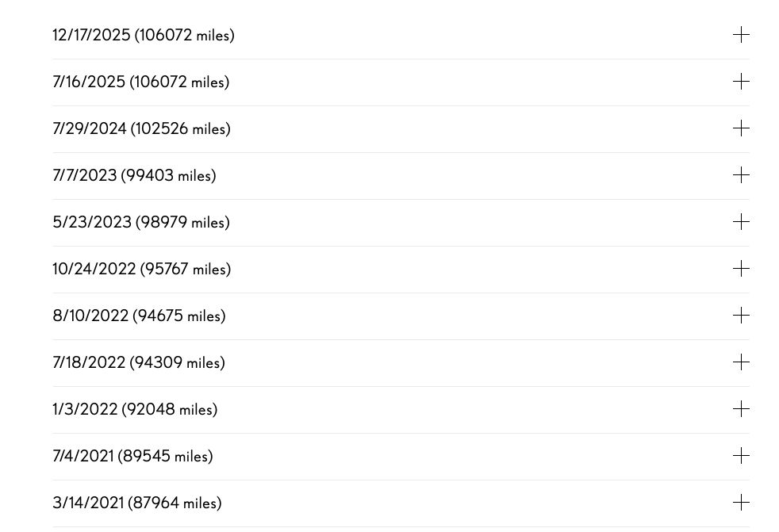
Task: Open the 10/24/2022 (95767 miles) row text
Action: click(142, 269)
